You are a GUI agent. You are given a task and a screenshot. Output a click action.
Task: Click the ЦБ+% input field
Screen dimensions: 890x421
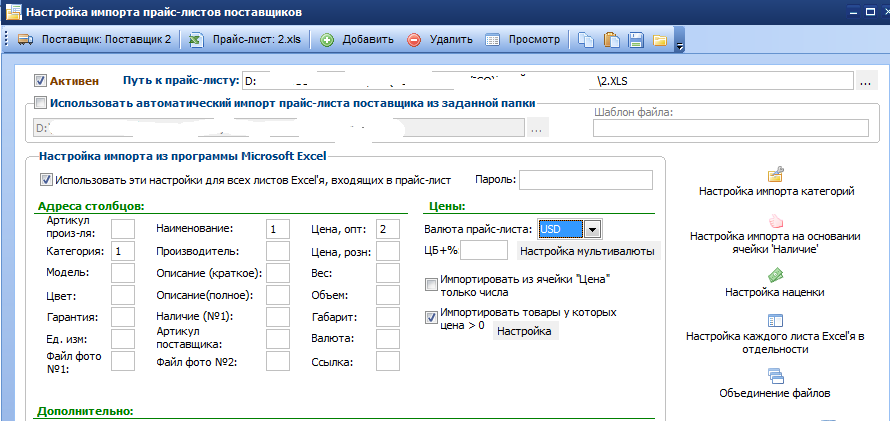(x=484, y=250)
